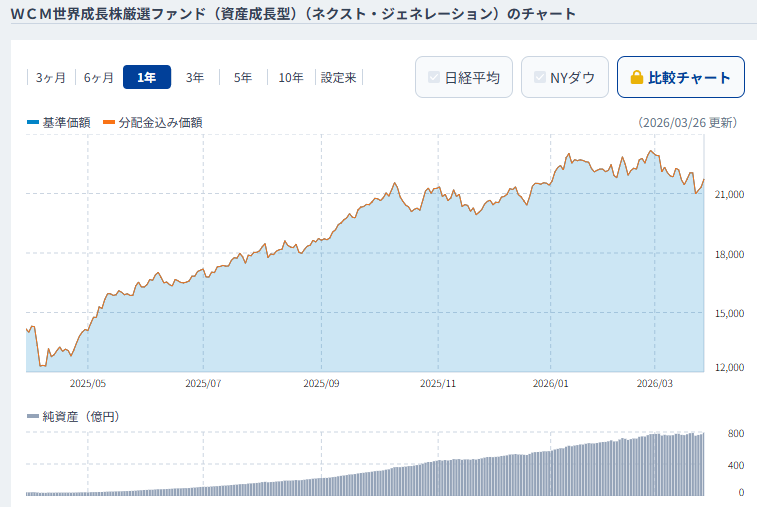Image resolution: width=757 pixels, height=507 pixels.
Task: Open the 比較チャート comparison chart
Action: 680,77
